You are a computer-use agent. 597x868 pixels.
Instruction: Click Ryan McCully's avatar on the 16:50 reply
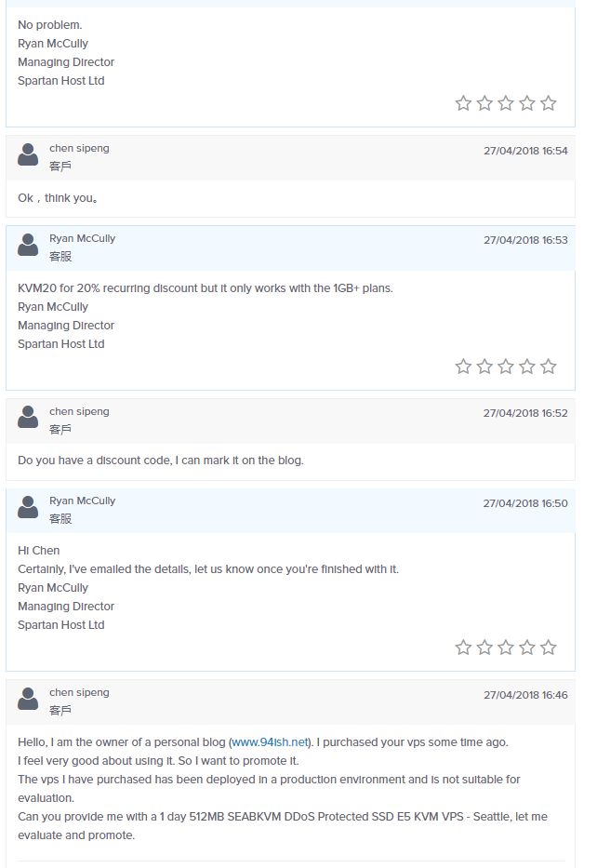(28, 508)
